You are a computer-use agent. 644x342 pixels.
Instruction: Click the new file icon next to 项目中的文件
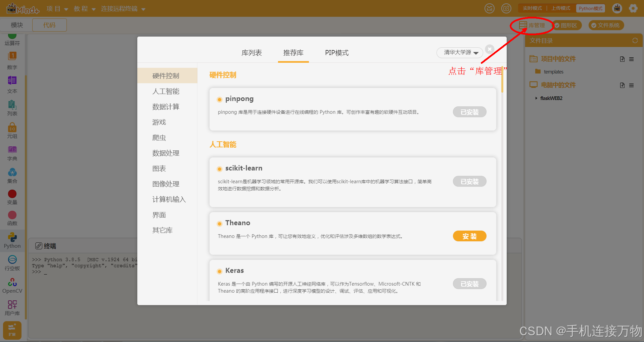pyautogui.click(x=622, y=59)
